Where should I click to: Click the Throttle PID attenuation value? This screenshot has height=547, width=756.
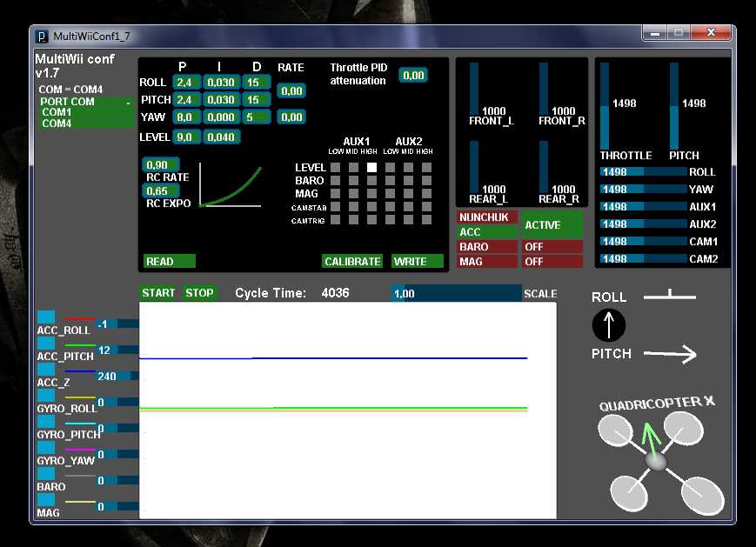tap(413, 75)
